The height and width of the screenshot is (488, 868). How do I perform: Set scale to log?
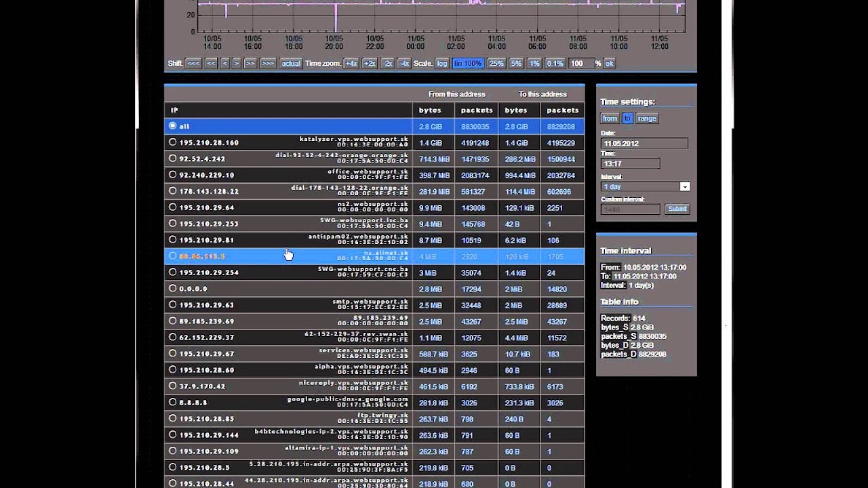[441, 63]
